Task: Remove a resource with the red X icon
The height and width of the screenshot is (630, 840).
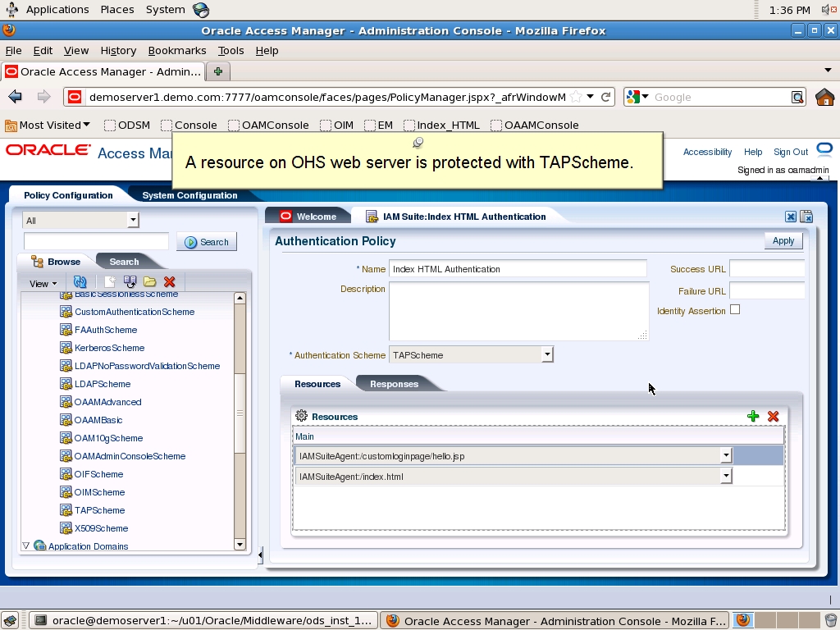Action: tap(772, 416)
